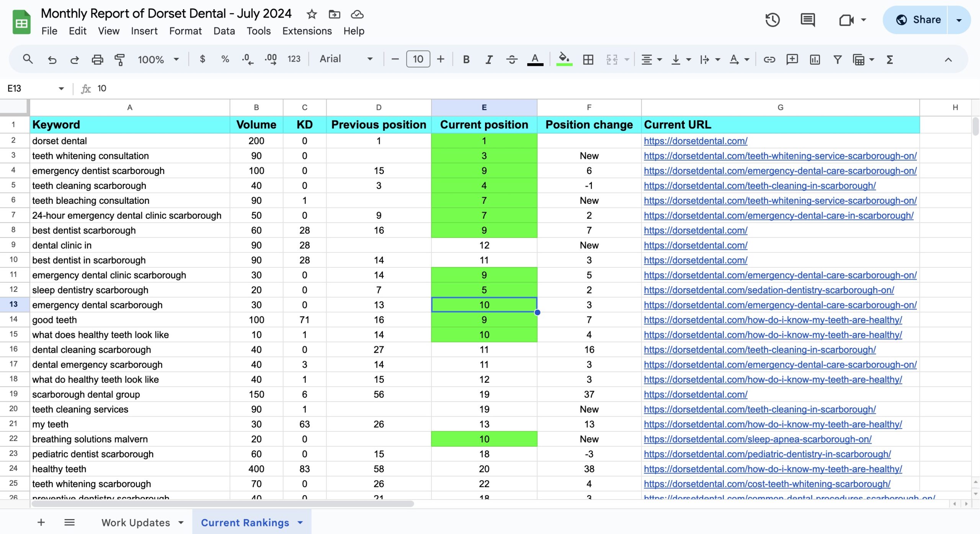Open the Name box E13 dropdown arrow
This screenshot has width=980, height=534.
[61, 88]
